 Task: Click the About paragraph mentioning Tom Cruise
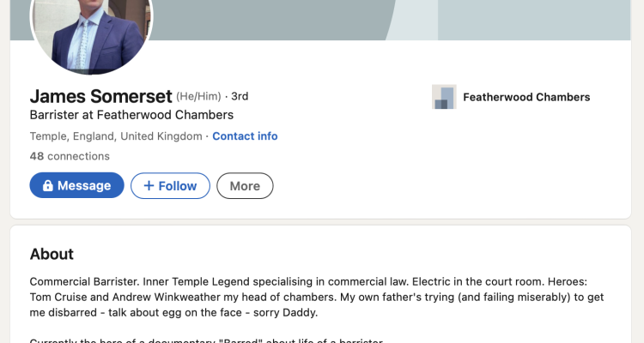(317, 297)
